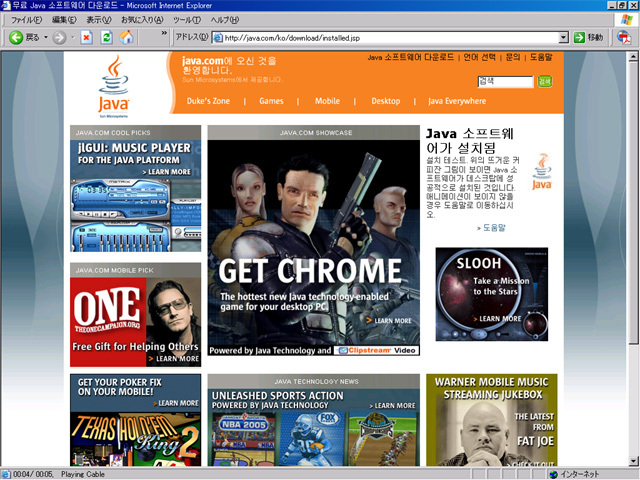Open the Forward button history dropdown arrow
The width and height of the screenshot is (640, 480).
(73, 38)
